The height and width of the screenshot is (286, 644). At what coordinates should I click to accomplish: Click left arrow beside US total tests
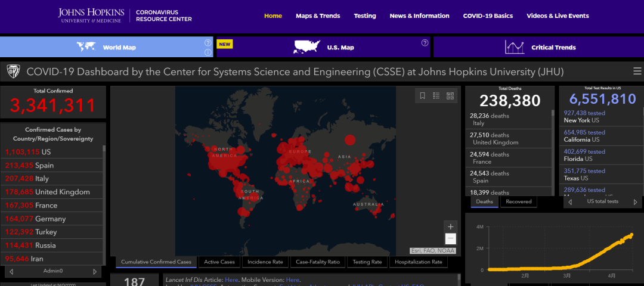coord(571,202)
